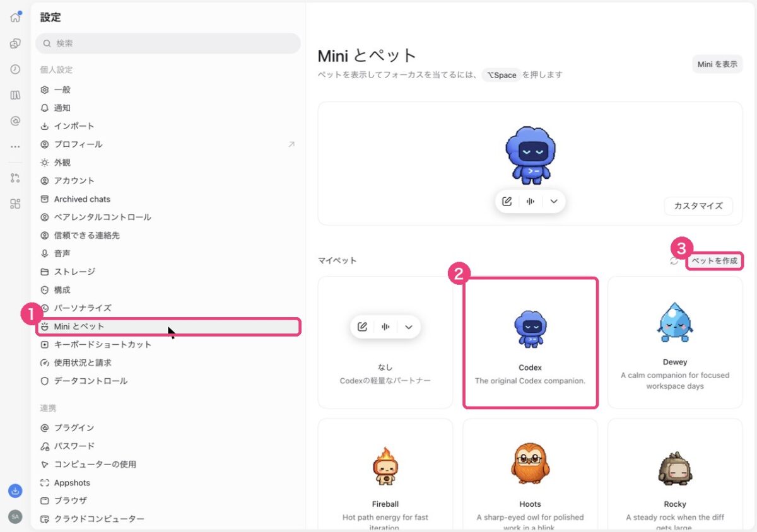Open the インポート settings page
Image resolution: width=757 pixels, height=532 pixels.
[168, 126]
